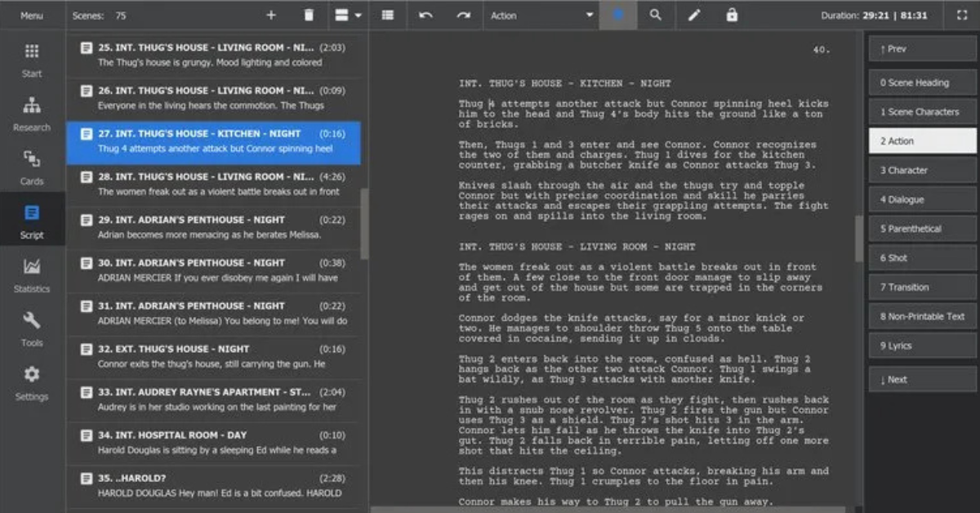Open the Statistics panel
980x513 pixels.
click(x=31, y=278)
